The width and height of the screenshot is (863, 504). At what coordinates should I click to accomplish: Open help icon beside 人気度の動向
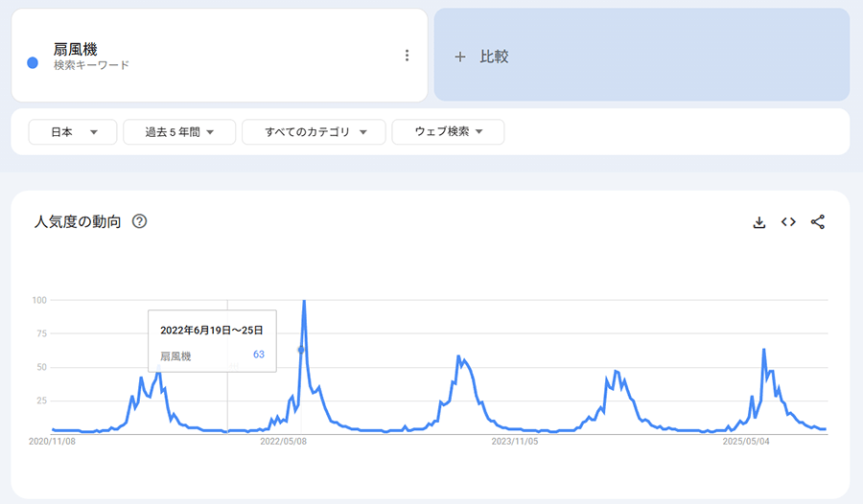pos(140,222)
